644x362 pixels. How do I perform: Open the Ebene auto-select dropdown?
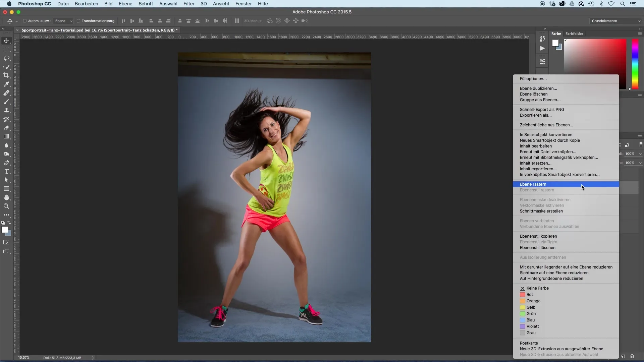[63, 21]
